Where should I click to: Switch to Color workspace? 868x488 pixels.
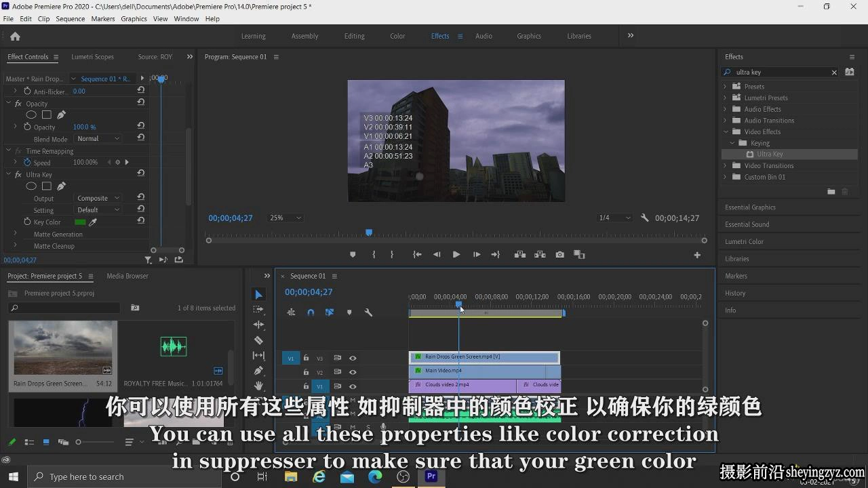397,36
